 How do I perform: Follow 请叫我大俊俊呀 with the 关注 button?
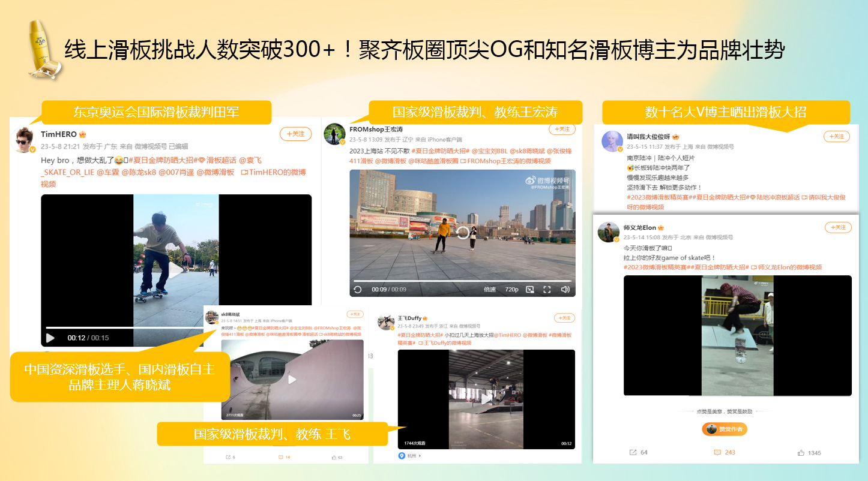point(836,136)
